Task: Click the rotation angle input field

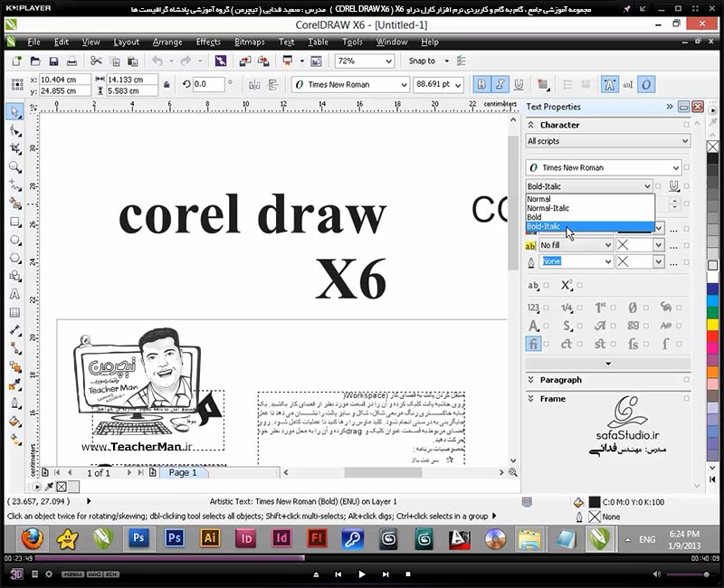Action: click(208, 84)
